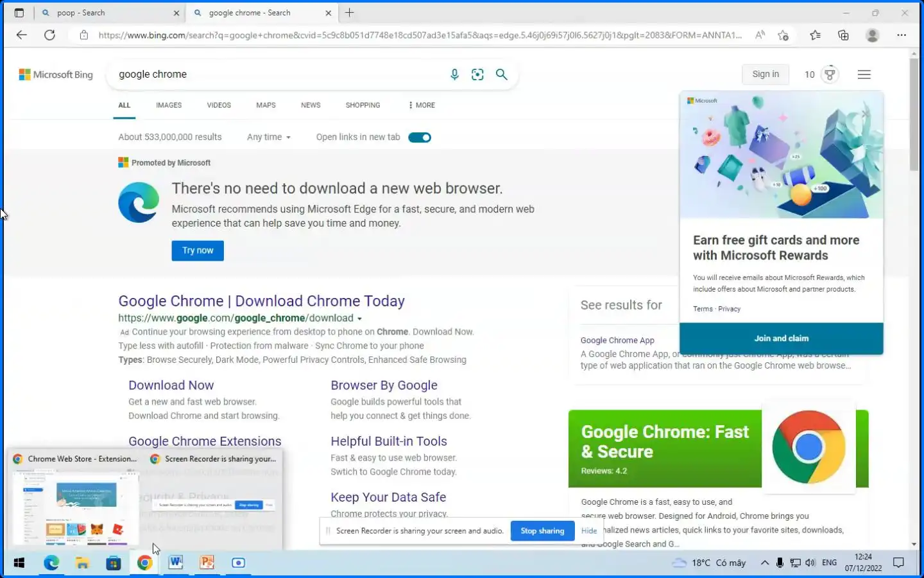Switch to MAPS tab
The image size is (924, 578).
[266, 105]
